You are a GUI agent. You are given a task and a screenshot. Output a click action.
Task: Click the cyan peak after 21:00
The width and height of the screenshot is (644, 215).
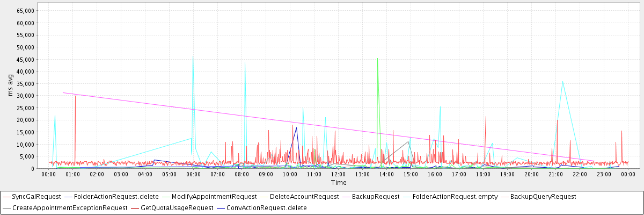click(562, 82)
